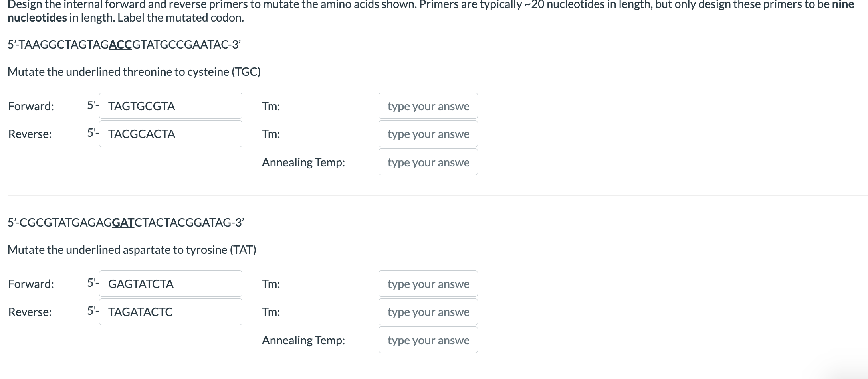Screen dimensions: 868x379
Task: Click the forward primer field containing TAGTGCGTA
Action: [x=170, y=106]
